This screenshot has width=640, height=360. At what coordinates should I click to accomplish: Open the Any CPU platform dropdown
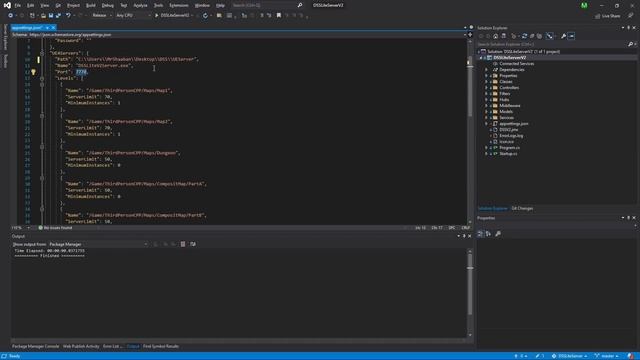[x=133, y=16]
